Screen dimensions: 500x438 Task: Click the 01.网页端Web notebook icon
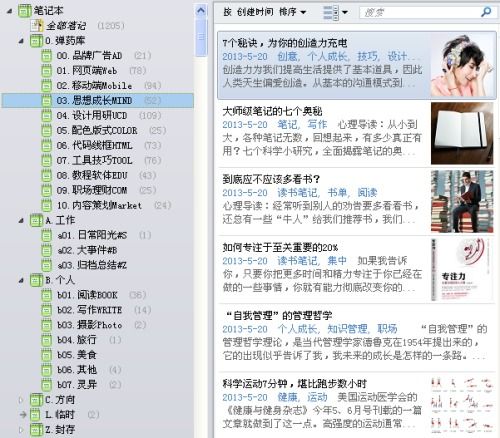(x=47, y=71)
